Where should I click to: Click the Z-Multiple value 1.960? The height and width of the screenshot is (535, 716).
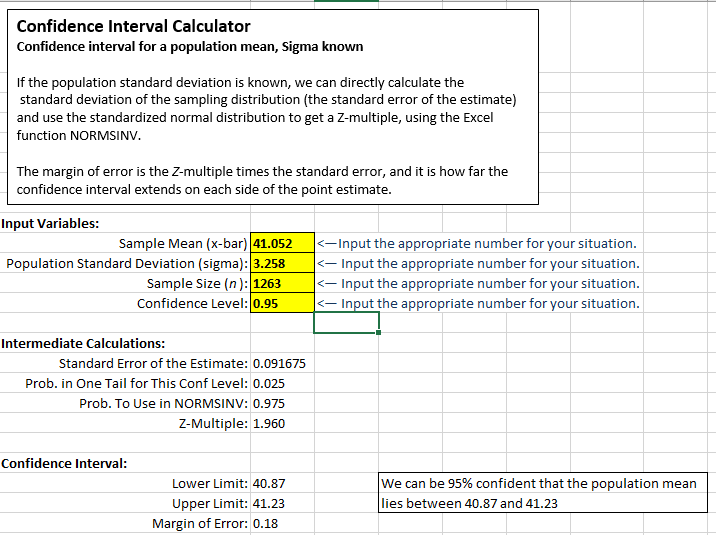point(268,424)
